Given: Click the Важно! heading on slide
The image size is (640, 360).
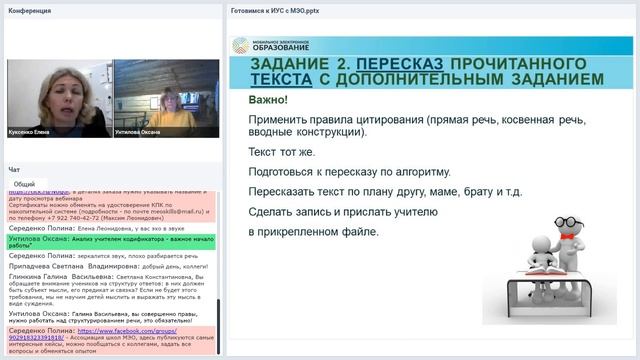Looking at the screenshot, I should (268, 100).
